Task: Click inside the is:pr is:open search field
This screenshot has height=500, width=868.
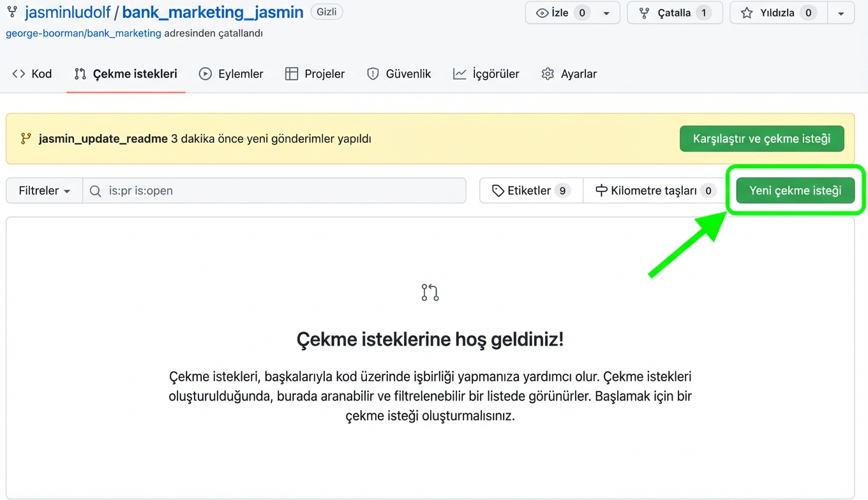Action: click(274, 190)
